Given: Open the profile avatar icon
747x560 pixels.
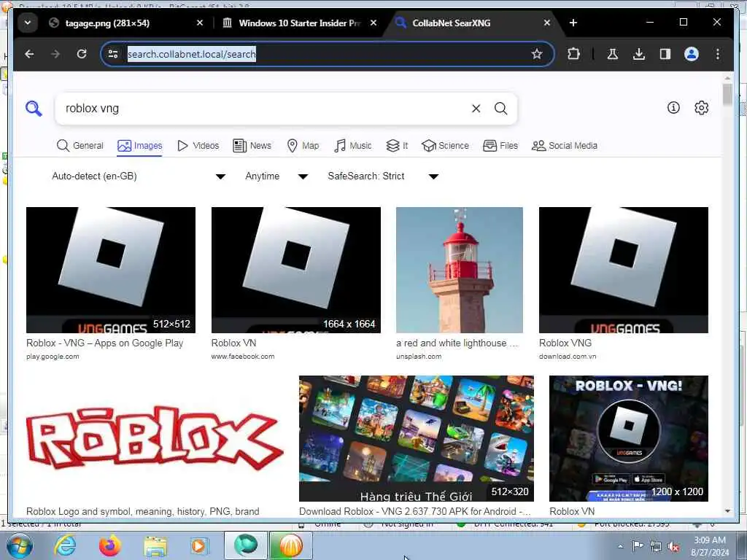Looking at the screenshot, I should 692,54.
